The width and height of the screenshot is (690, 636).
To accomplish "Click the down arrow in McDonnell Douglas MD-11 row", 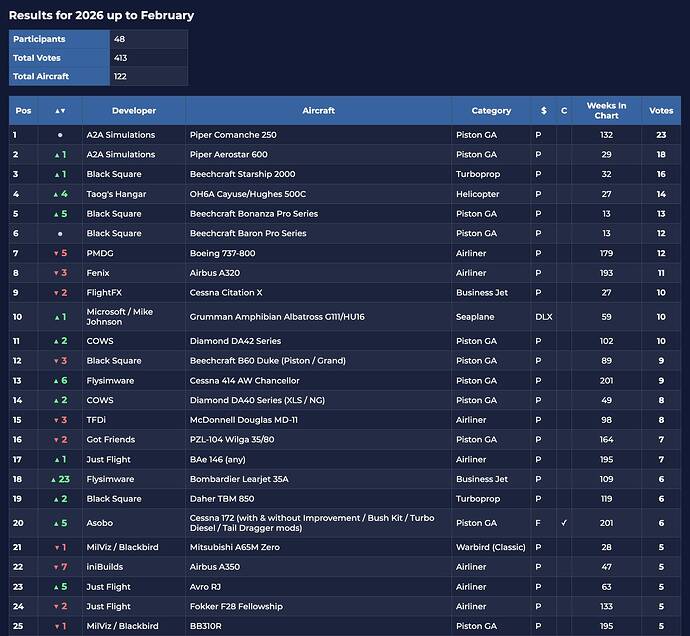I will coord(56,420).
